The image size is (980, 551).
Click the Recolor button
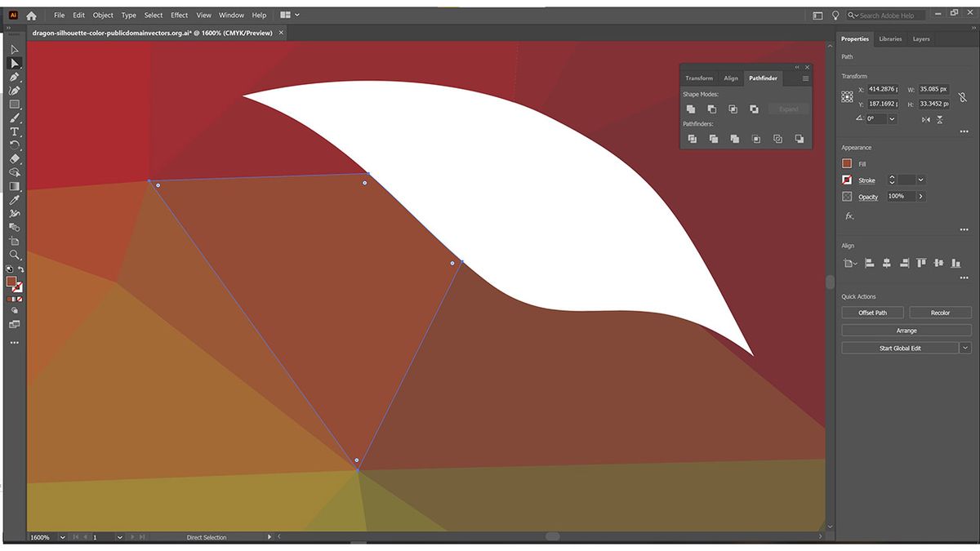tap(940, 312)
